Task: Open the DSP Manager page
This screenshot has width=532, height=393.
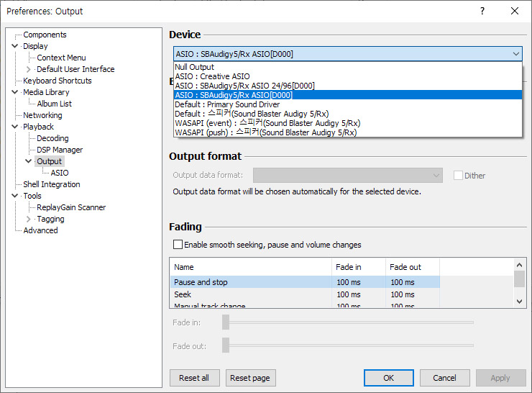Action: [60, 150]
